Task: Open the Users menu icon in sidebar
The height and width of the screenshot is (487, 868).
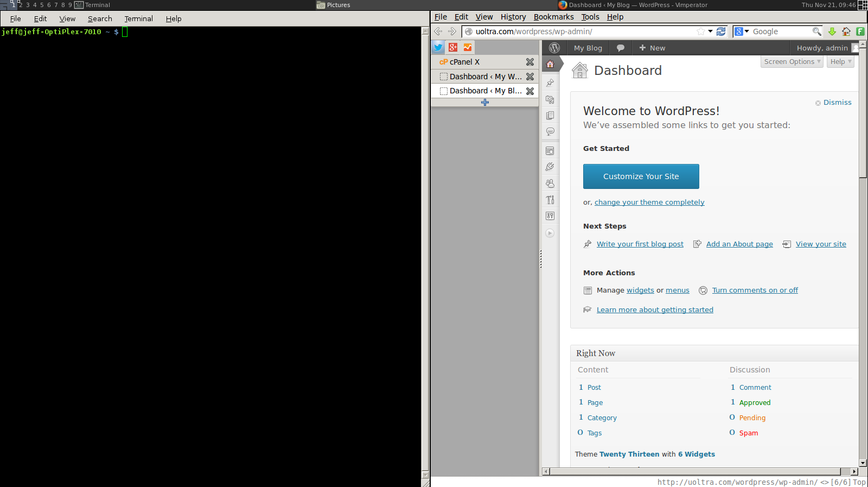Action: click(550, 184)
